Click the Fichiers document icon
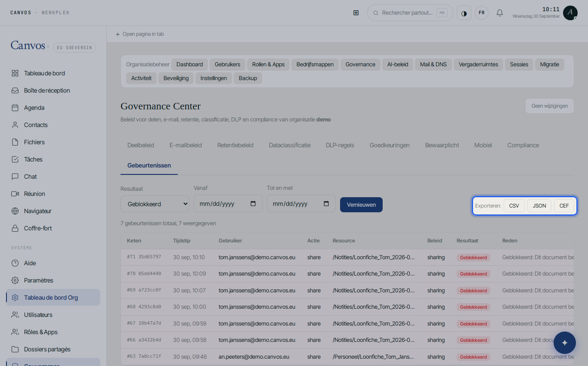The image size is (588, 366). [x=15, y=142]
